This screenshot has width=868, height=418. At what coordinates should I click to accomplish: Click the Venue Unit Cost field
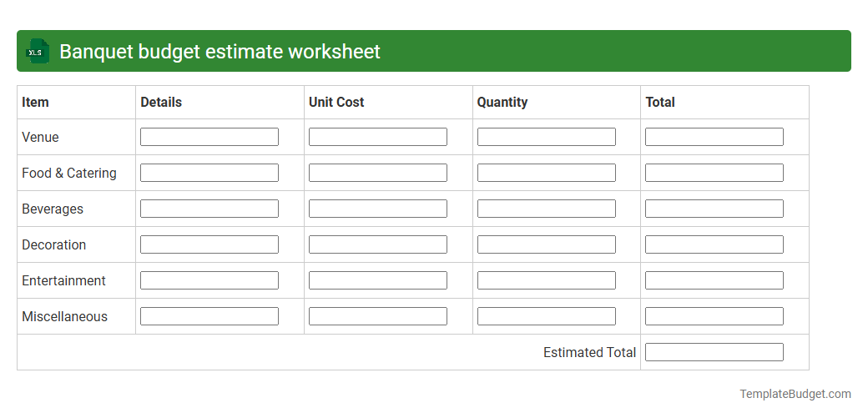tap(377, 137)
